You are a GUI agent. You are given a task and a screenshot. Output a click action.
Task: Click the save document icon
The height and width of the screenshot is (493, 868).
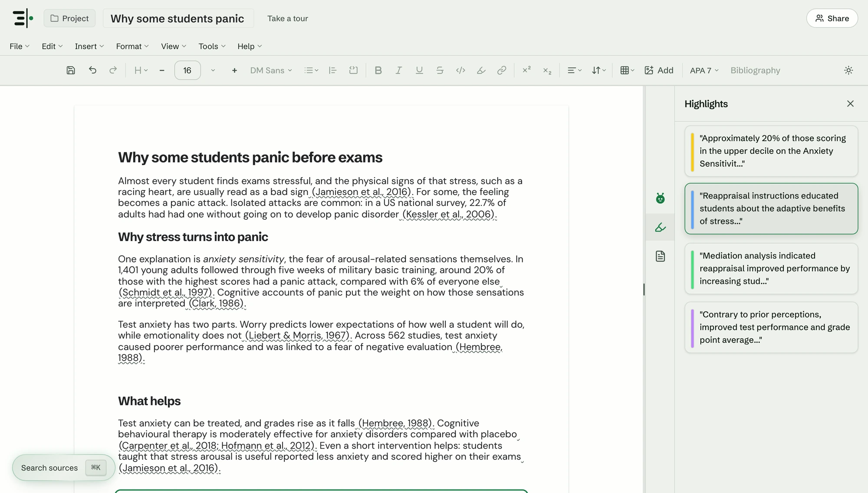(71, 70)
